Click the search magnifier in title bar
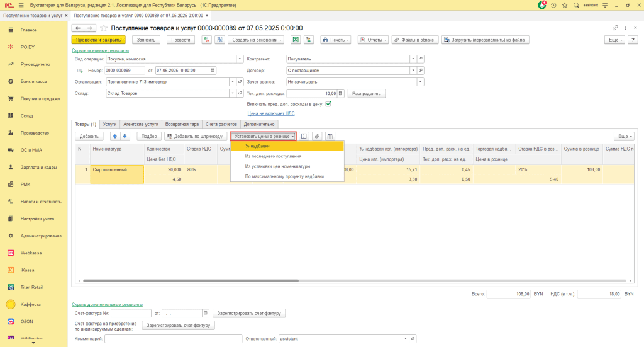644x347 pixels. click(576, 5)
